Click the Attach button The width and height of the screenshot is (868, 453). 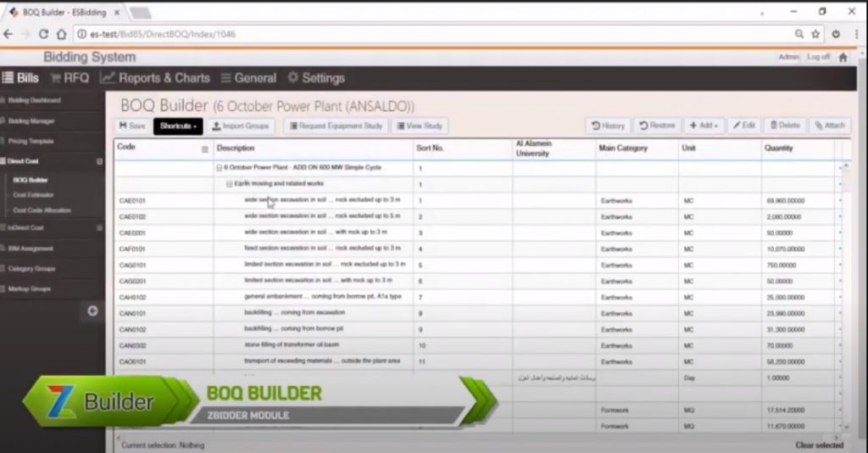click(x=829, y=126)
